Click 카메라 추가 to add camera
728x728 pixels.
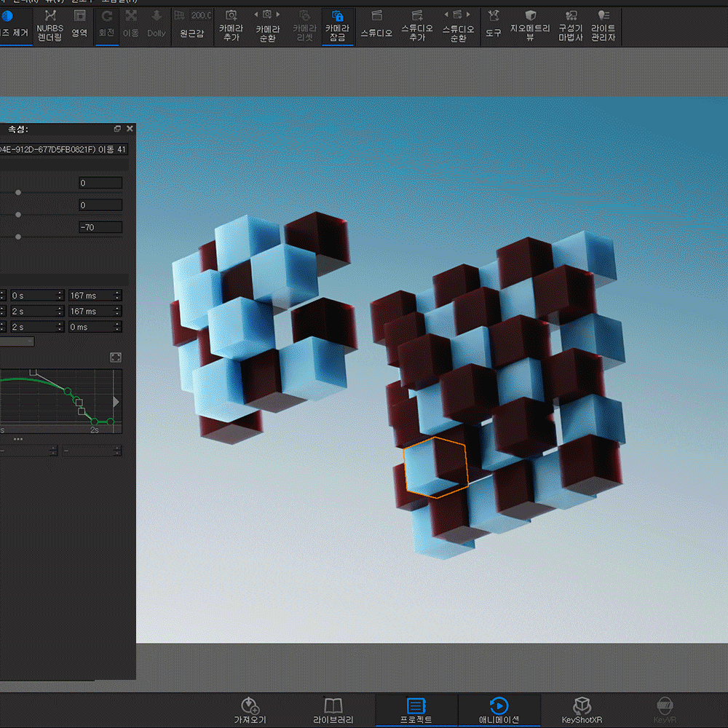tap(232, 26)
